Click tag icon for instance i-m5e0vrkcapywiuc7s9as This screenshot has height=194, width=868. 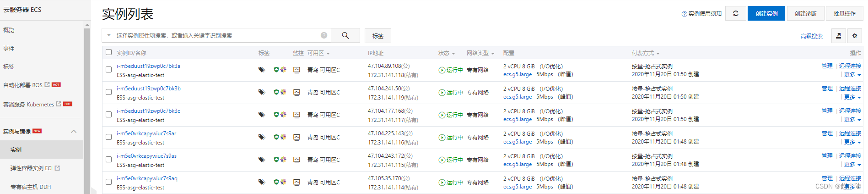click(262, 160)
